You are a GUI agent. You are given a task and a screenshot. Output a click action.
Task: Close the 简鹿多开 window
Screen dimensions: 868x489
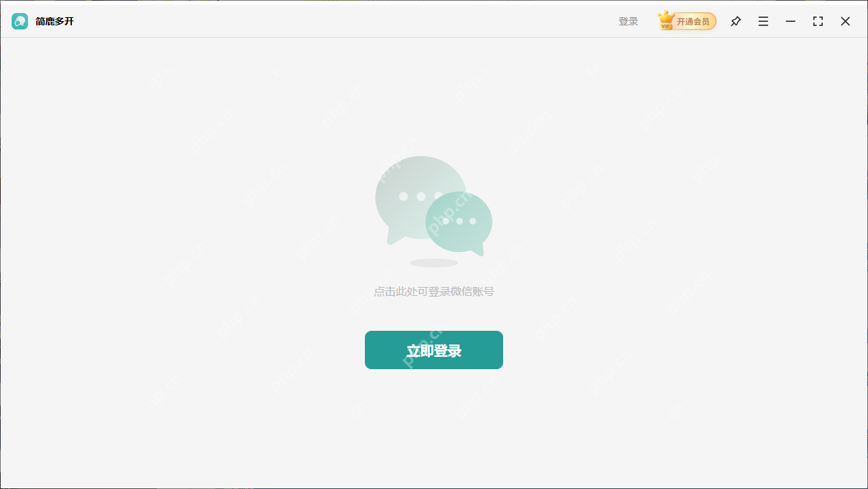pos(845,21)
